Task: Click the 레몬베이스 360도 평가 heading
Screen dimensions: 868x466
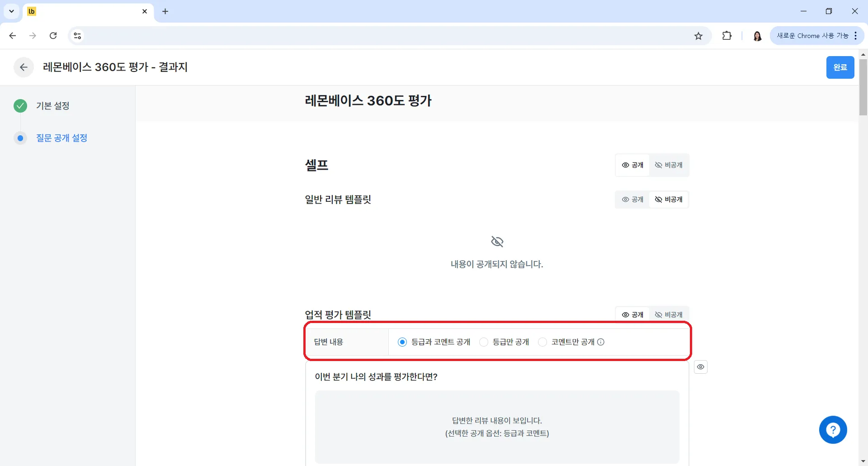Action: point(368,100)
